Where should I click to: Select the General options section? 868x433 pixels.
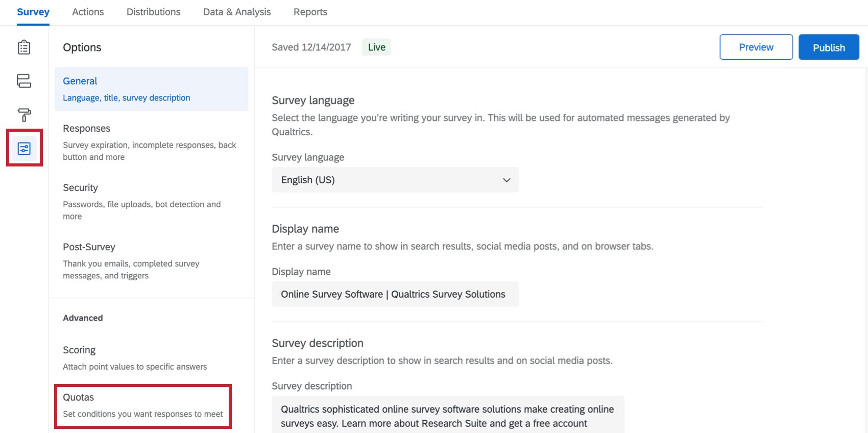[152, 89]
